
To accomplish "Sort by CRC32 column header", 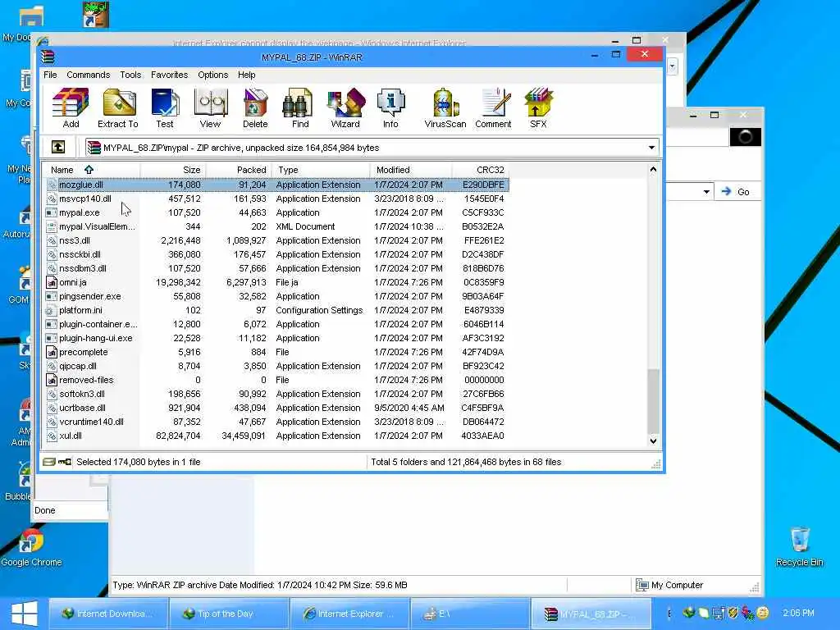I will click(x=481, y=170).
